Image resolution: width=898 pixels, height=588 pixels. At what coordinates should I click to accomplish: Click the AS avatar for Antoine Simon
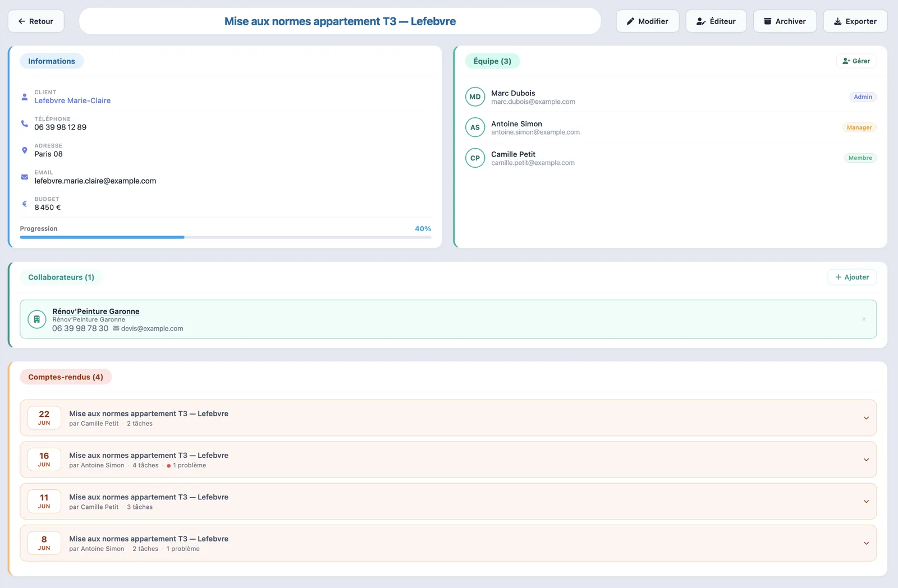(x=475, y=127)
